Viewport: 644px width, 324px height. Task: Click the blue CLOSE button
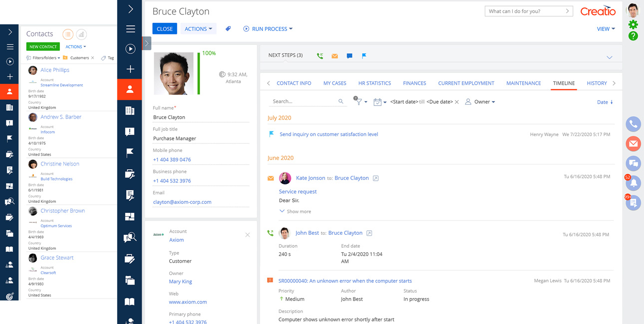165,29
